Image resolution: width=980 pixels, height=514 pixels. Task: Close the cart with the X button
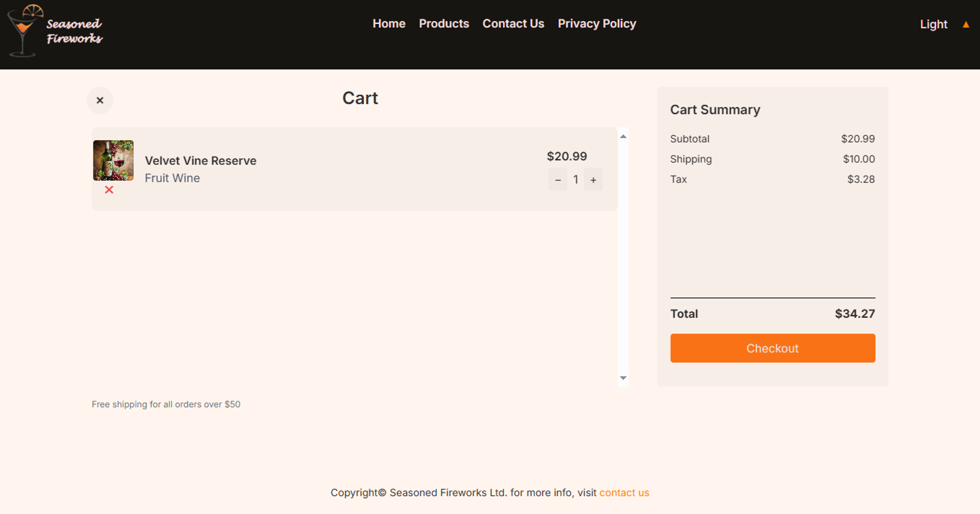100,101
